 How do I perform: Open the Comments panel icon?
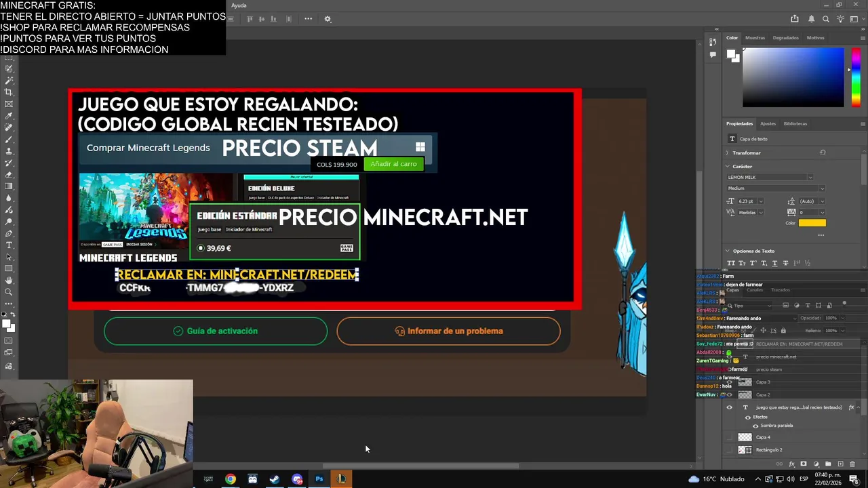click(713, 55)
